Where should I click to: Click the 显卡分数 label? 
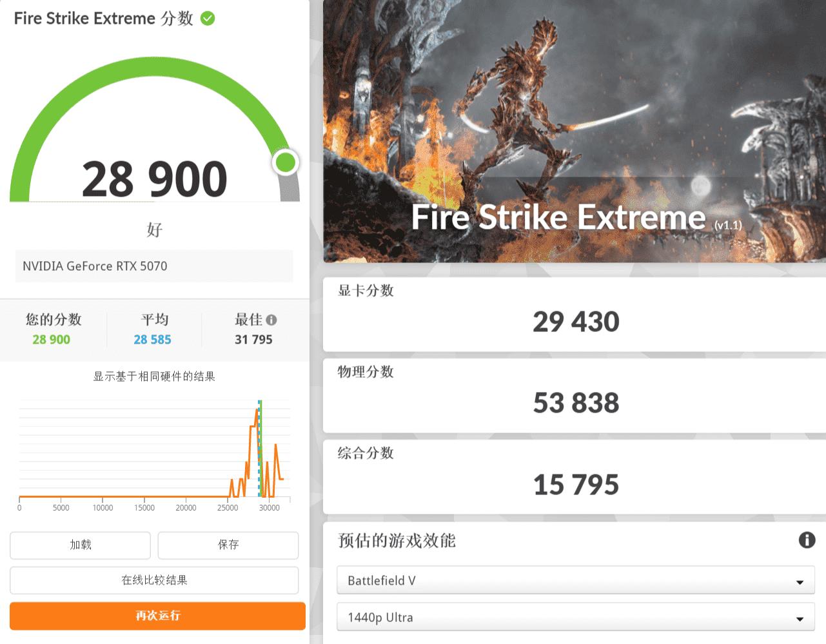point(366,291)
